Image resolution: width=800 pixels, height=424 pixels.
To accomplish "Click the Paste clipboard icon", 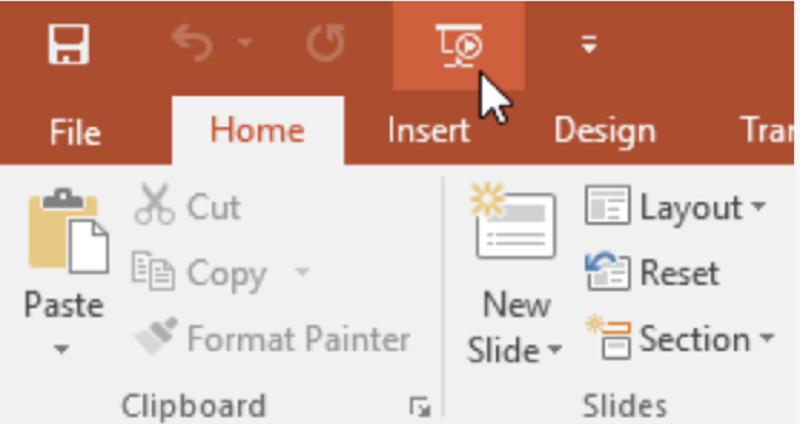I will tap(68, 231).
